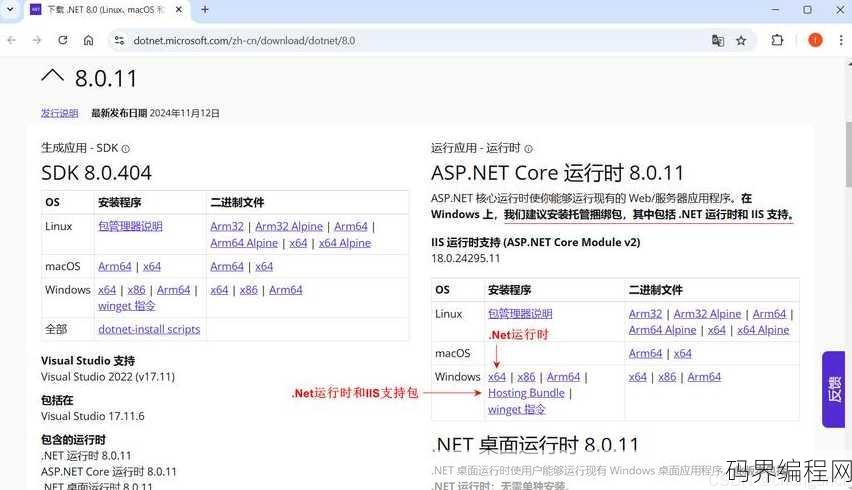Download SDK macOS x64 binary

click(264, 266)
